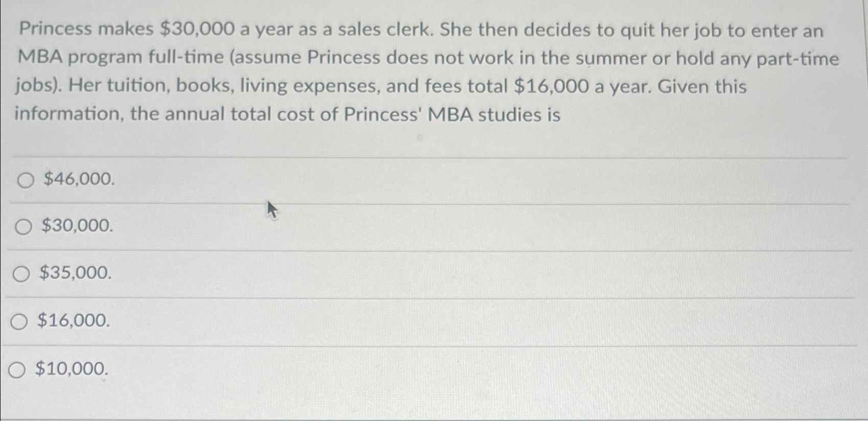
Task: Click the "$16,000." answer label
Action: 72,321
